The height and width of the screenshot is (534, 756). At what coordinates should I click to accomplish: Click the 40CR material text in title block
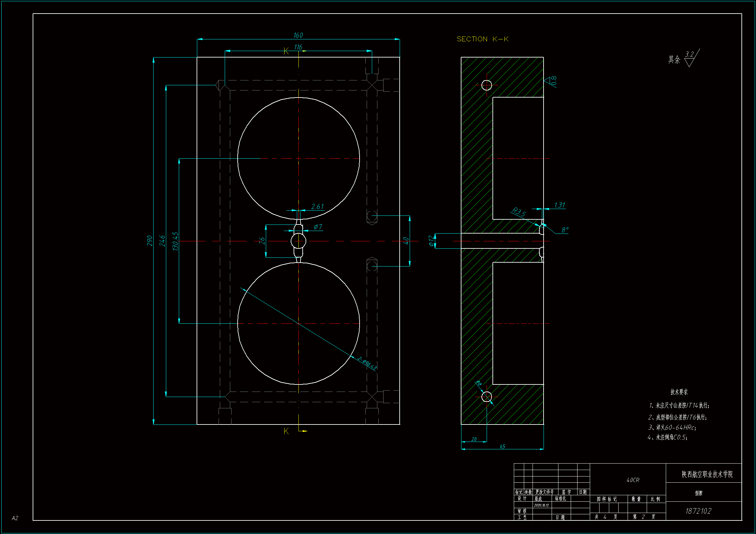tap(632, 480)
